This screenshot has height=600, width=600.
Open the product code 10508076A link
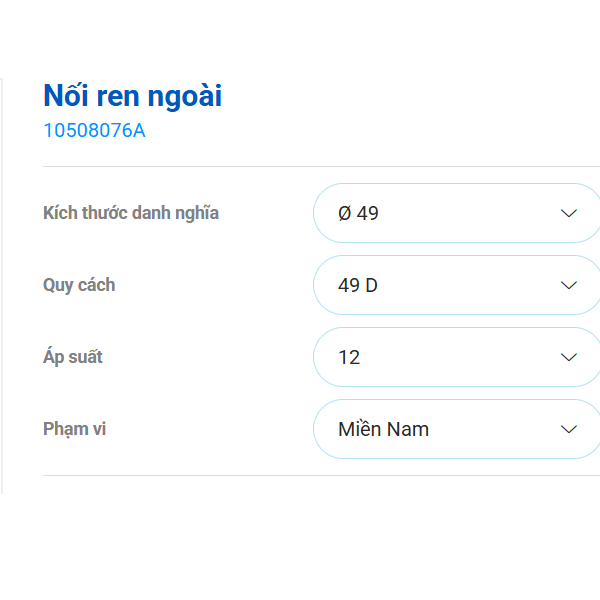[x=94, y=131]
